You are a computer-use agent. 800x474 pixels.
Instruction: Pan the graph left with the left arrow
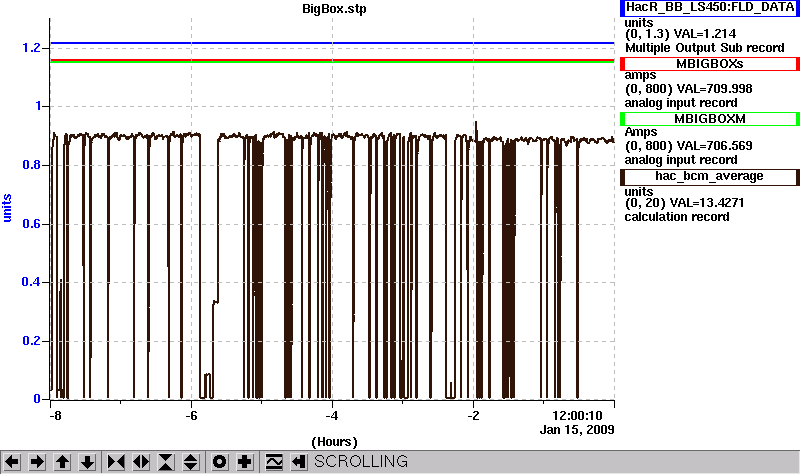click(x=12, y=462)
